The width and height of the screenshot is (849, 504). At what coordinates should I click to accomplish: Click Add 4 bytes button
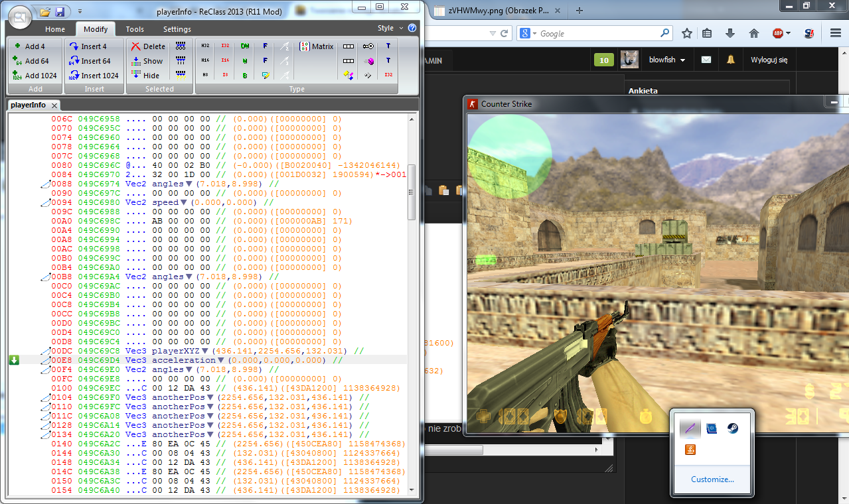(x=30, y=46)
